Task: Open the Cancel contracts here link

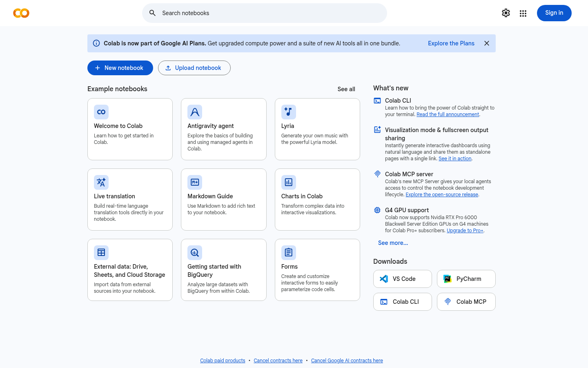Action: pyautogui.click(x=278, y=361)
